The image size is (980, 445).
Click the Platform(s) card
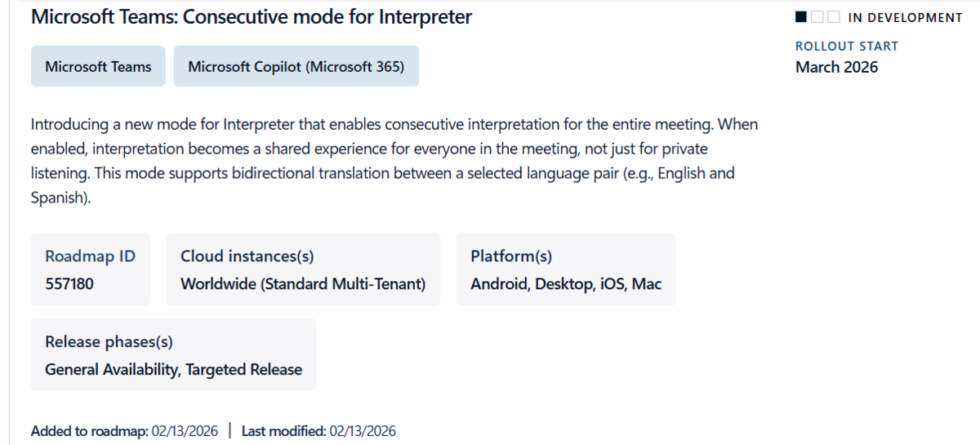click(x=566, y=269)
